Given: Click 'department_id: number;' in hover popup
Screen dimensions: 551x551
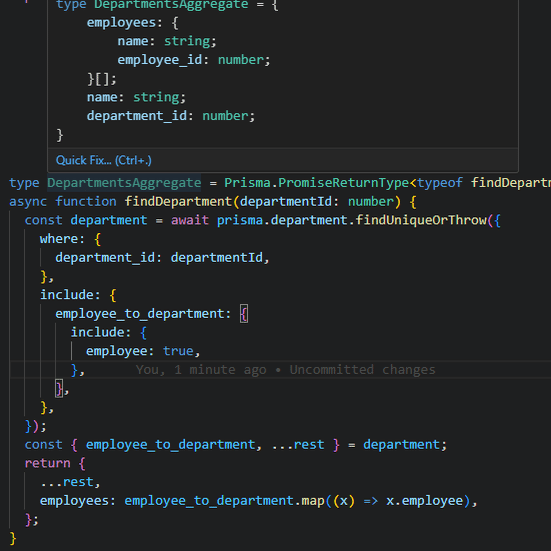Looking at the screenshot, I should (x=171, y=116).
